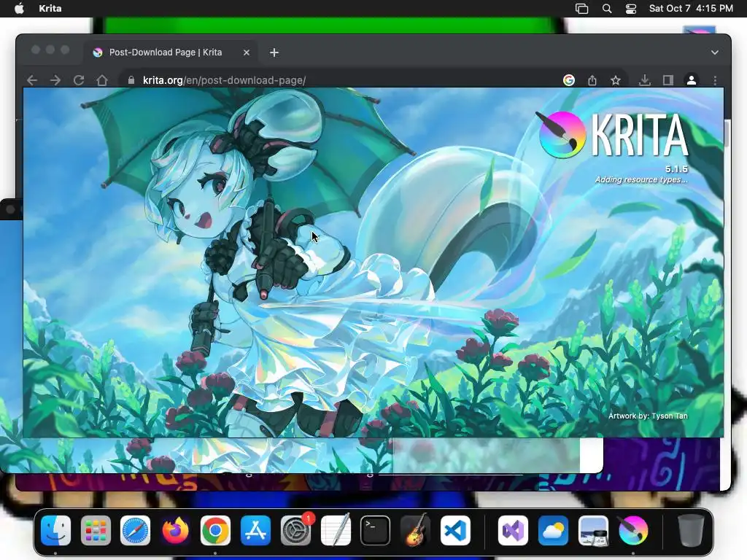Open Chrome downloads
Screen dimensions: 747x560
(x=645, y=80)
